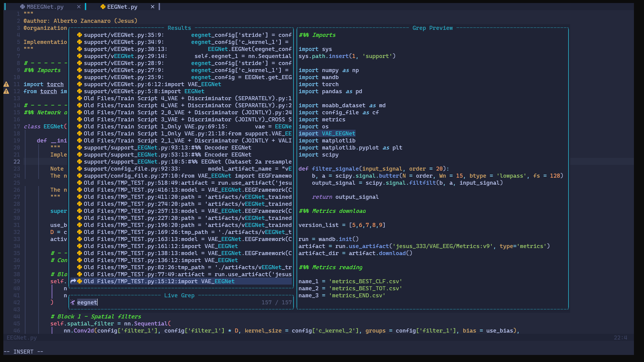Select result support/vEEGNet.py:25:9
This screenshot has width=644, height=362.
(x=181, y=77)
